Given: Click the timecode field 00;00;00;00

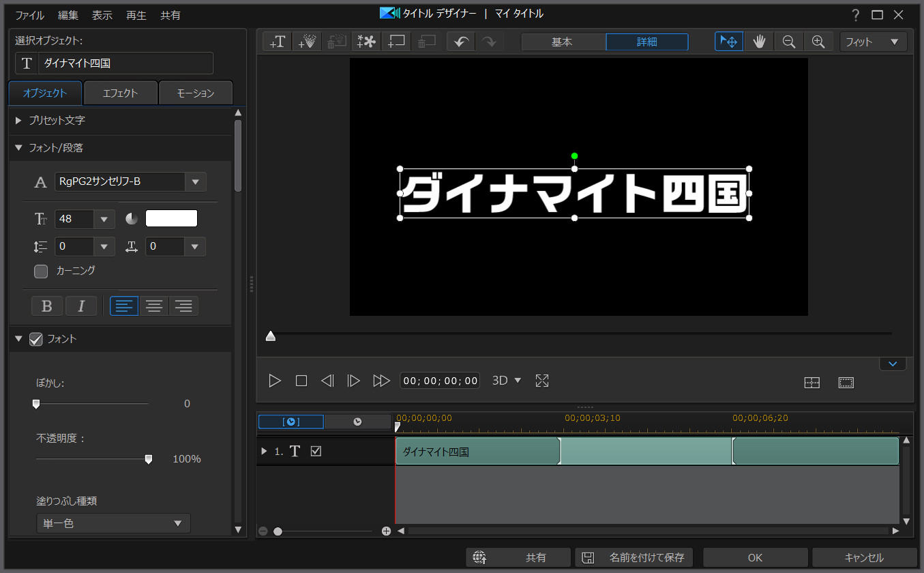Looking at the screenshot, I should coord(440,381).
